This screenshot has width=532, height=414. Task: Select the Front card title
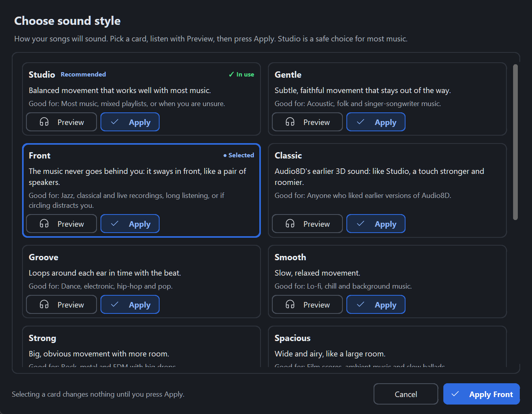pyautogui.click(x=39, y=155)
